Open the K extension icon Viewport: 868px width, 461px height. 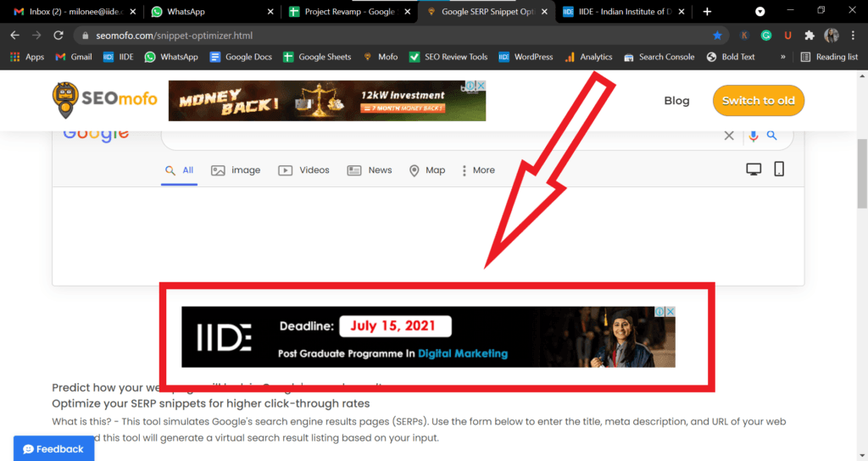744,36
